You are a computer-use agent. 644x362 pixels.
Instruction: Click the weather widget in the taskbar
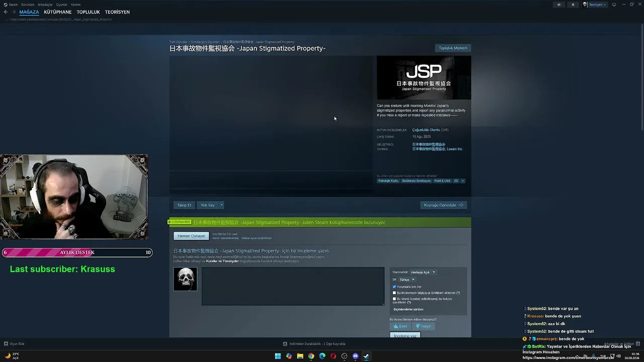point(12,356)
